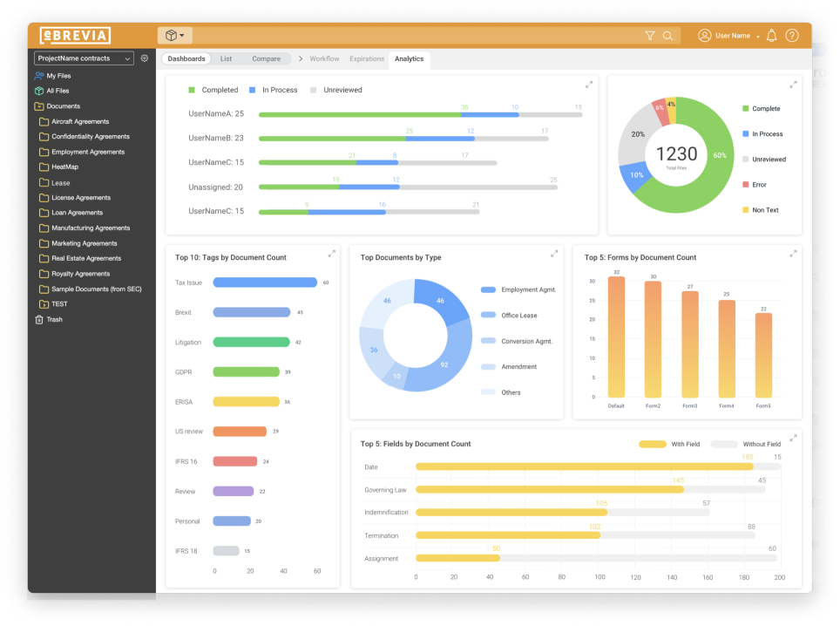Click the filter funnel icon
Viewport: 840px width, 626px height.
(650, 36)
